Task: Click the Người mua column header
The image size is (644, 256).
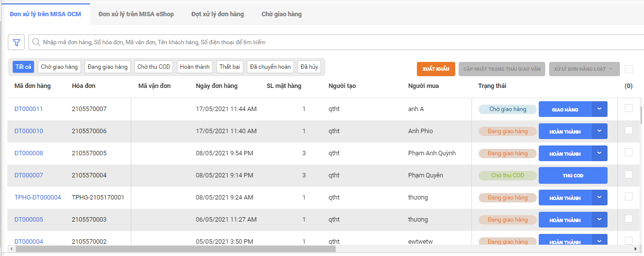Action: click(x=423, y=86)
